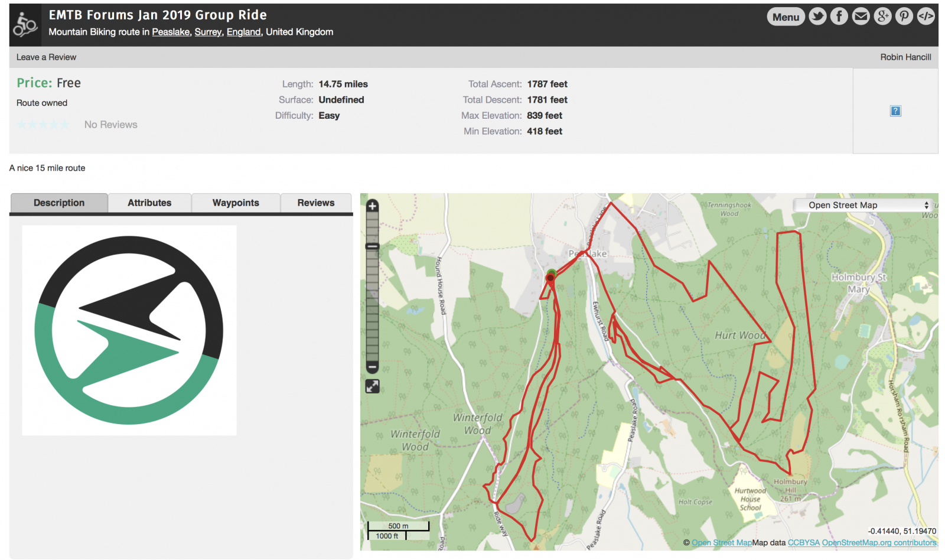Click the route start marker on map
The image size is (945, 560).
pyautogui.click(x=551, y=275)
